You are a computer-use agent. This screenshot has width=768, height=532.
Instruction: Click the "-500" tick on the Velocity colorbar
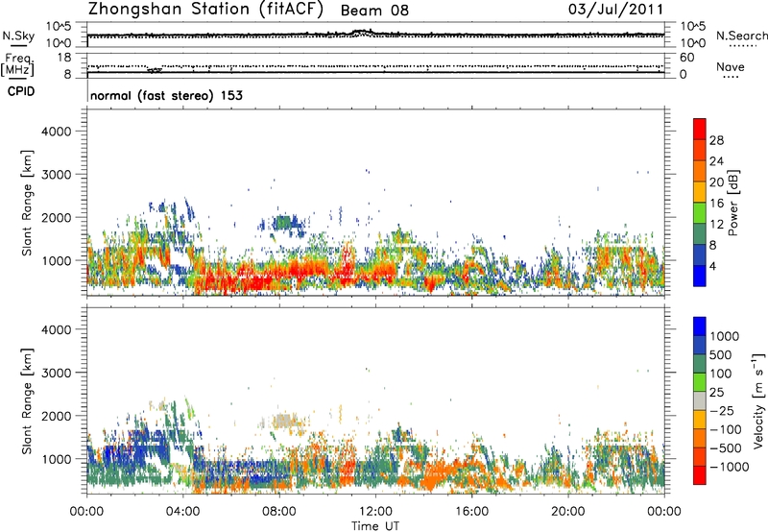726,447
